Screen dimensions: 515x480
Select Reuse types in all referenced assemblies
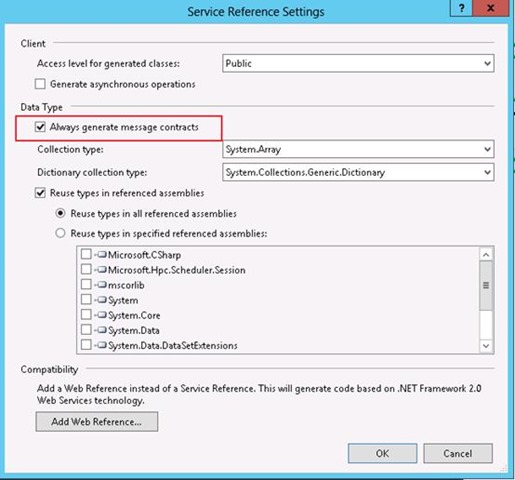tap(60, 213)
